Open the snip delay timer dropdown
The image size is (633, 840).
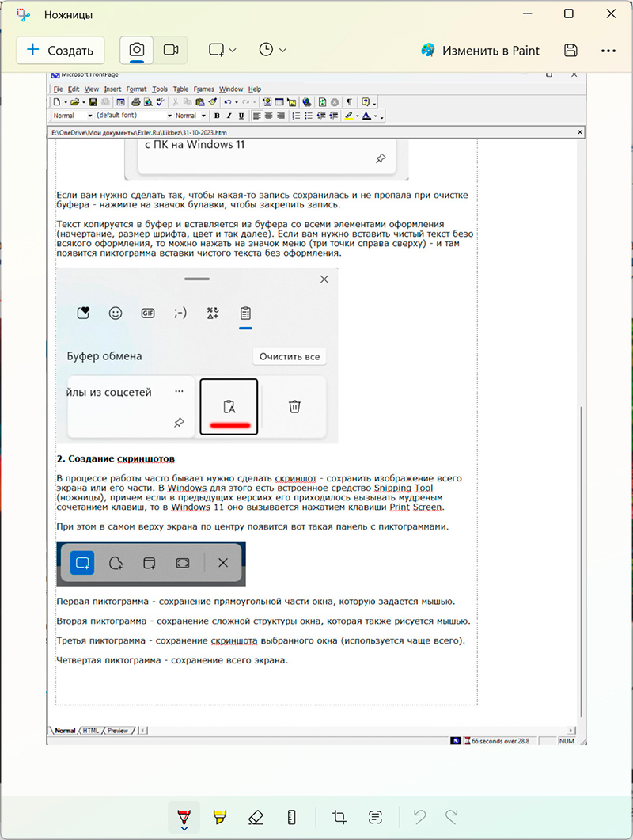click(272, 49)
